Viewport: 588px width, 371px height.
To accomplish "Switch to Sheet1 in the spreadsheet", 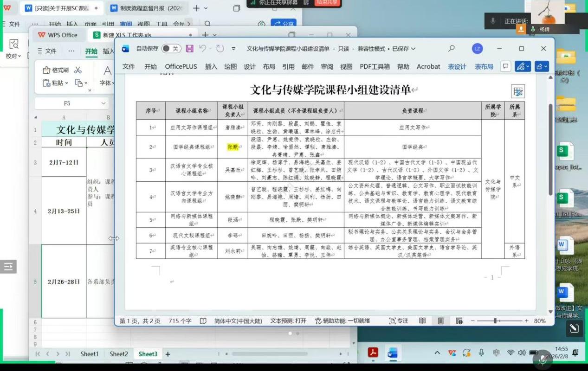I will point(90,354).
